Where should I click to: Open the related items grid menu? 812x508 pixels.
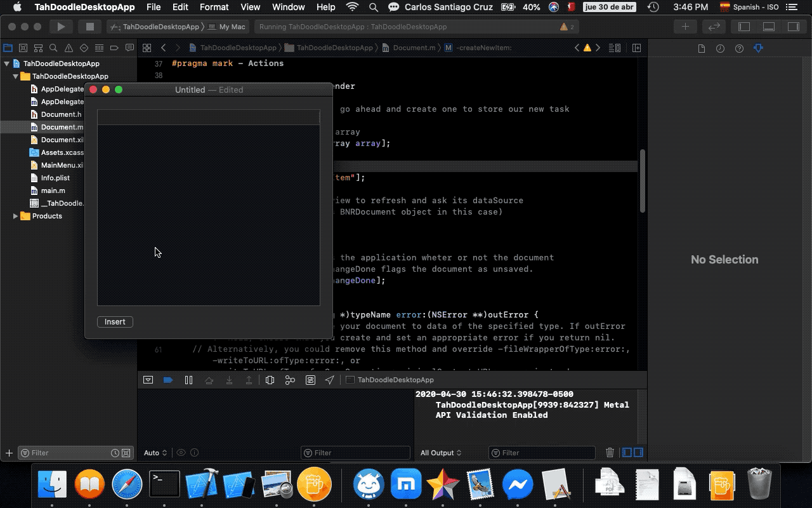[x=147, y=48]
